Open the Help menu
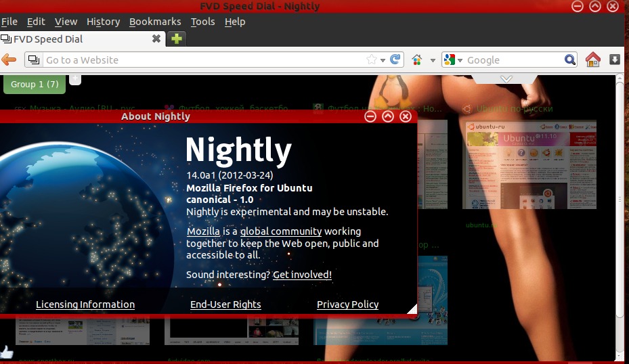 click(235, 22)
